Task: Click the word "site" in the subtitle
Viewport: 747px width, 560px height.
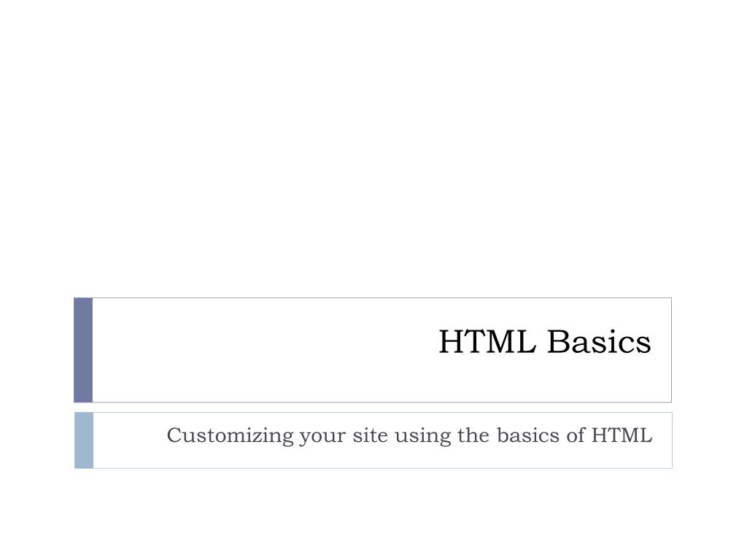Action: coord(370,435)
